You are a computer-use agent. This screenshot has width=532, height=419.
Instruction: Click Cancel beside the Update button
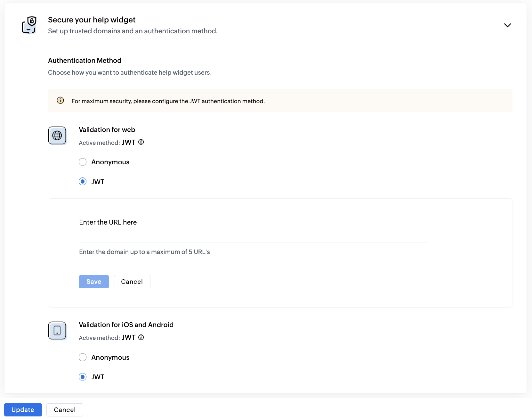coord(65,410)
